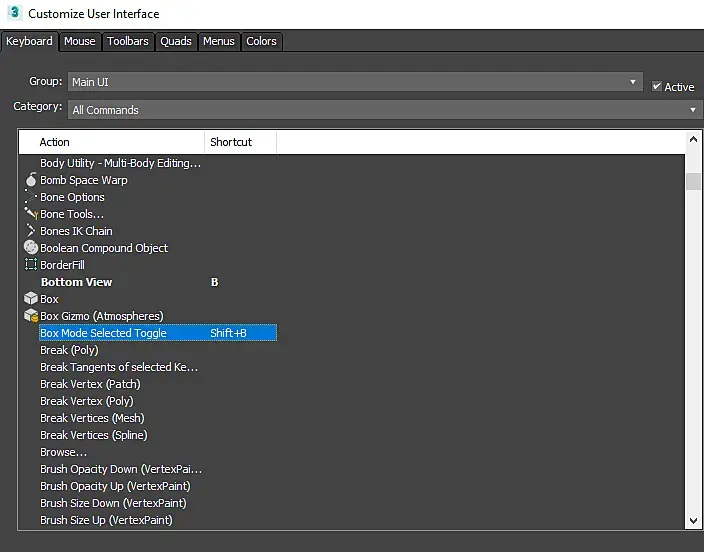Click the Bones IK Chain icon
Viewport: 704px width, 552px height.
31,231
